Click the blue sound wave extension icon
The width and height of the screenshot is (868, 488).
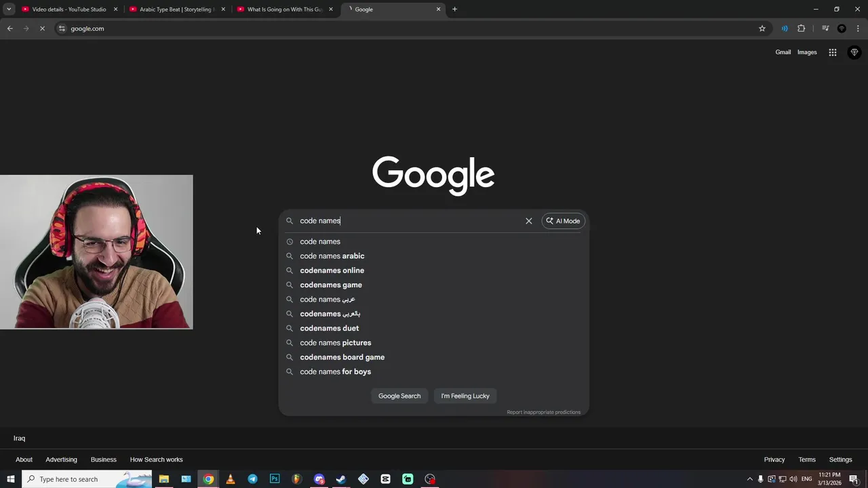[x=785, y=28]
